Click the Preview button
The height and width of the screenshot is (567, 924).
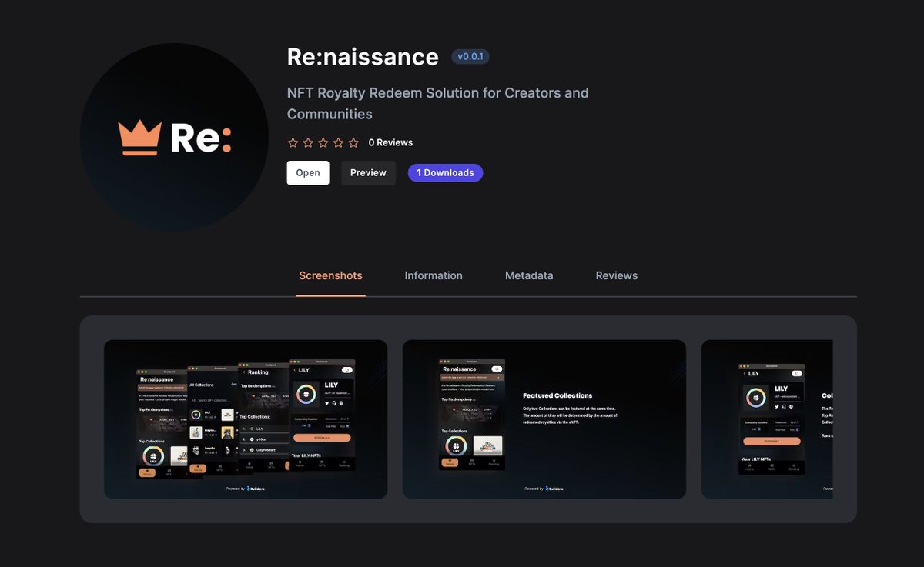coord(368,173)
